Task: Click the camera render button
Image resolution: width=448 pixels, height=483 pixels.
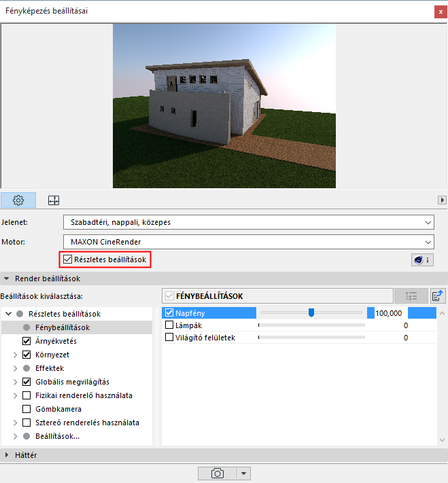Action: pyautogui.click(x=218, y=473)
